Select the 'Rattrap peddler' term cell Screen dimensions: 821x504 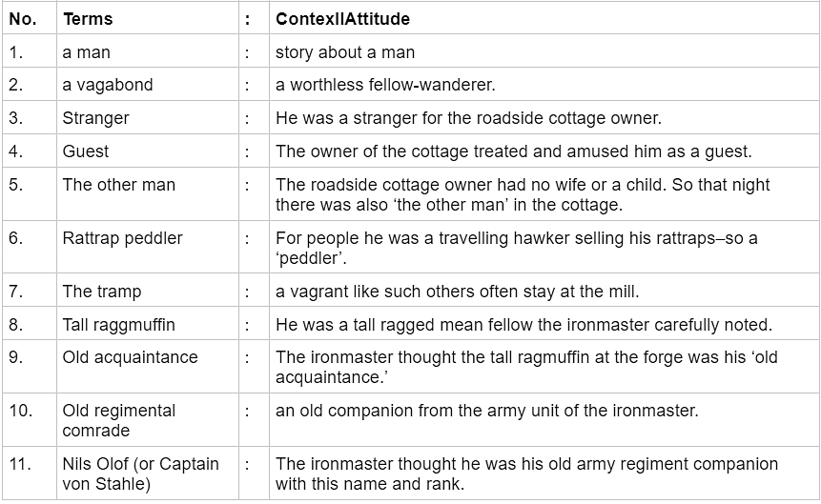148,248
